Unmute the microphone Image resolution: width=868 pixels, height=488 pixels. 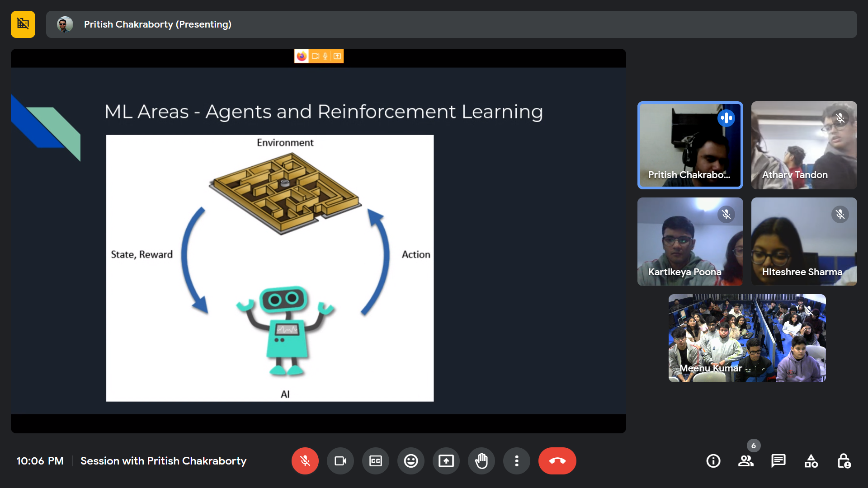305,461
